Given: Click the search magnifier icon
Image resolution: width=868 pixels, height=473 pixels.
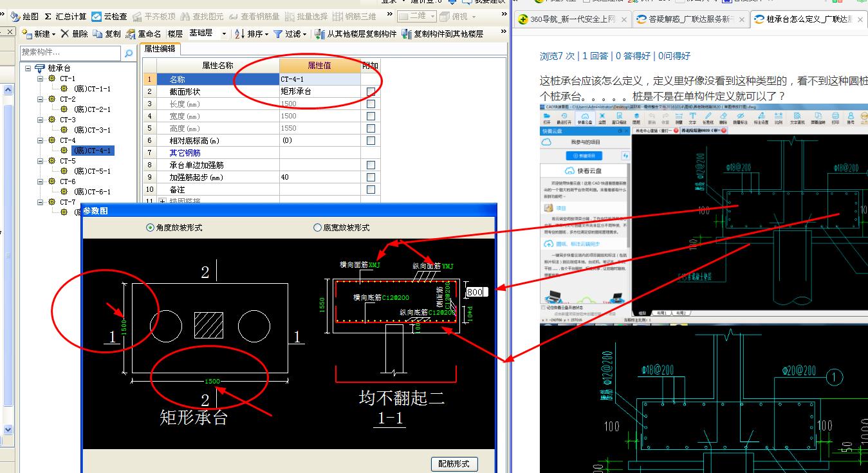Looking at the screenshot, I should click(x=129, y=53).
